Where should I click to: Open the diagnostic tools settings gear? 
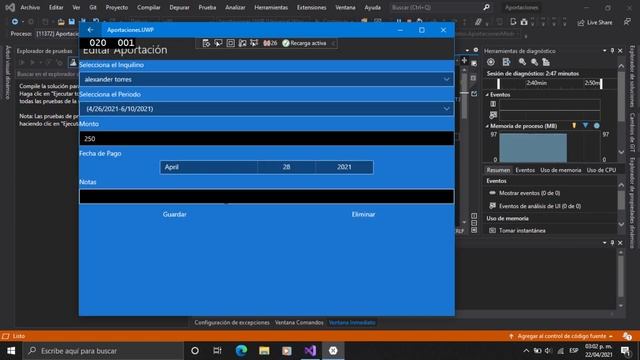click(491, 62)
